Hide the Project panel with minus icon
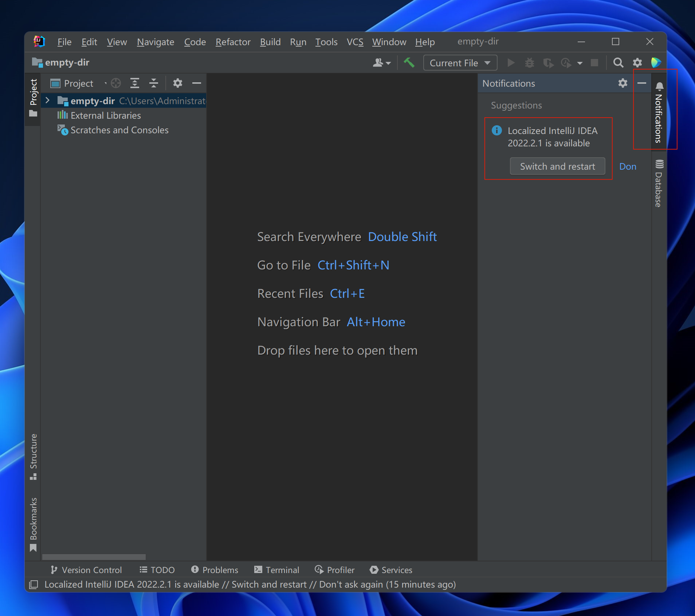 [x=197, y=83]
